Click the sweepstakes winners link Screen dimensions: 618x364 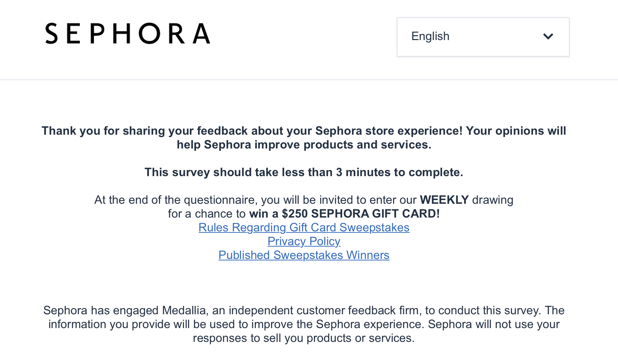pyautogui.click(x=303, y=255)
